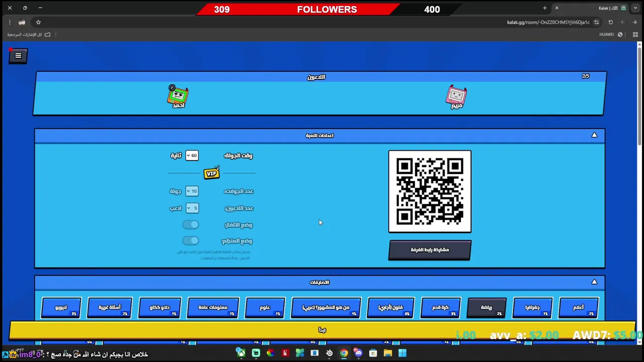Select the ليبوبو category
644x362 pixels.
point(61,308)
